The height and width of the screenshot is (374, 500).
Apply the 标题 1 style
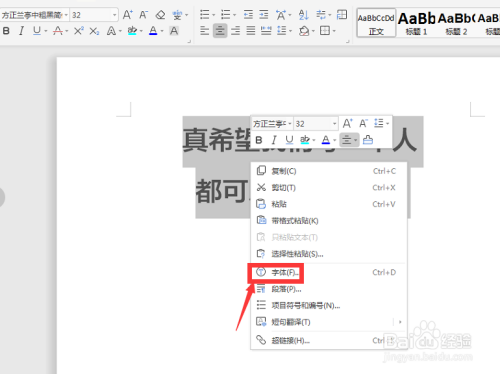416,23
